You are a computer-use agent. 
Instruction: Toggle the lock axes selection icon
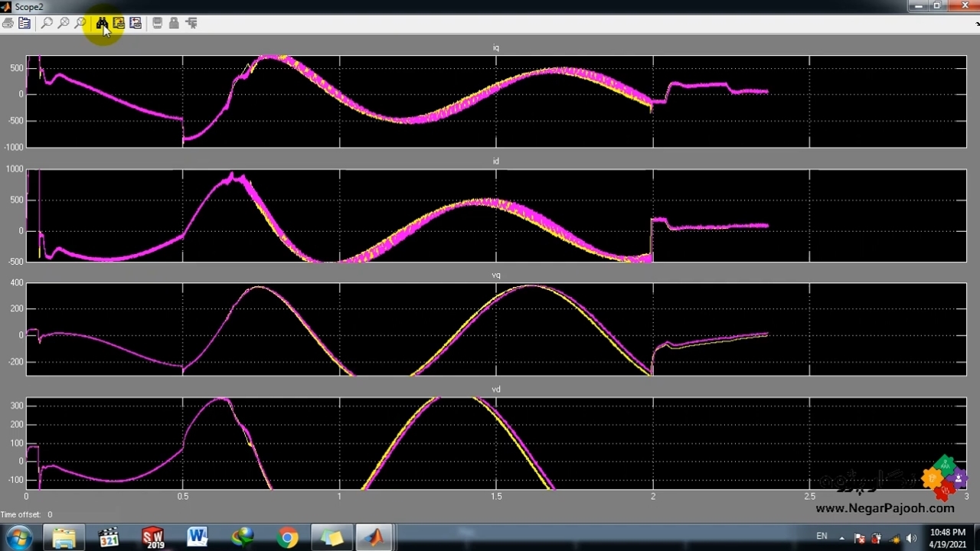pos(174,24)
